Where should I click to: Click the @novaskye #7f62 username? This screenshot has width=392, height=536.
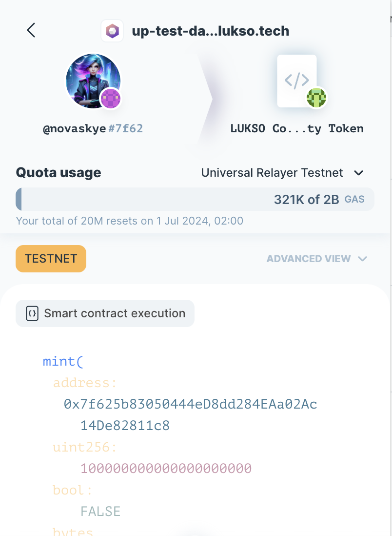[x=93, y=129]
